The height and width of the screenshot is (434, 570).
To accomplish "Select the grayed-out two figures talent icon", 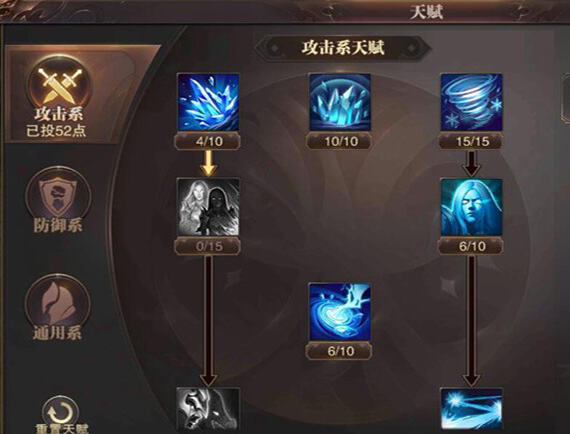I will tap(208, 207).
